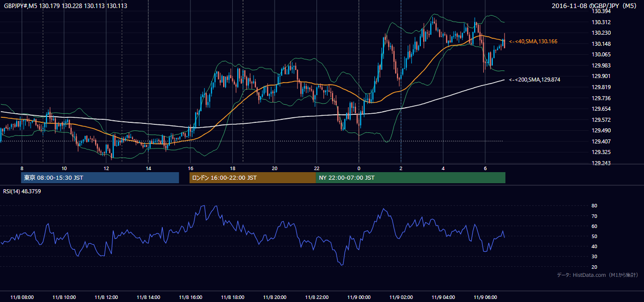This screenshot has width=644, height=302.
Task: Click the 130.148 price axis label
Action: (601, 44)
